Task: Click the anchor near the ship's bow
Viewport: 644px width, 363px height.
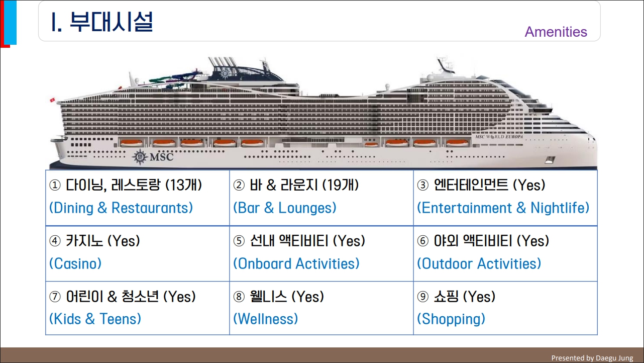Action: click(549, 160)
